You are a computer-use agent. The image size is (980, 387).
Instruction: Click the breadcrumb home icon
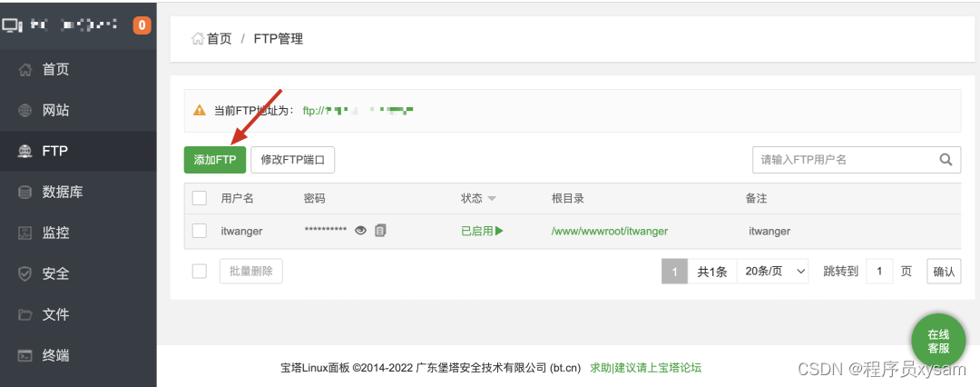(x=198, y=39)
